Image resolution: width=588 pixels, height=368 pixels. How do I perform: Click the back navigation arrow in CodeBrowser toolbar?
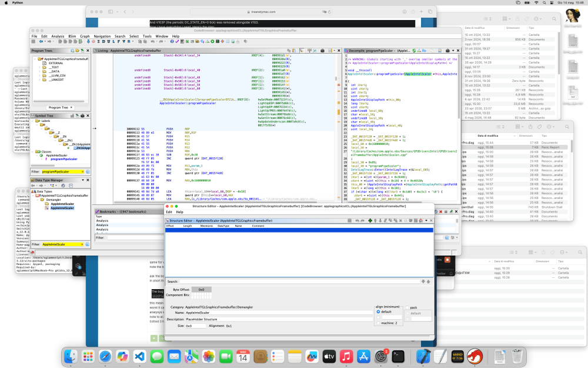(41, 42)
